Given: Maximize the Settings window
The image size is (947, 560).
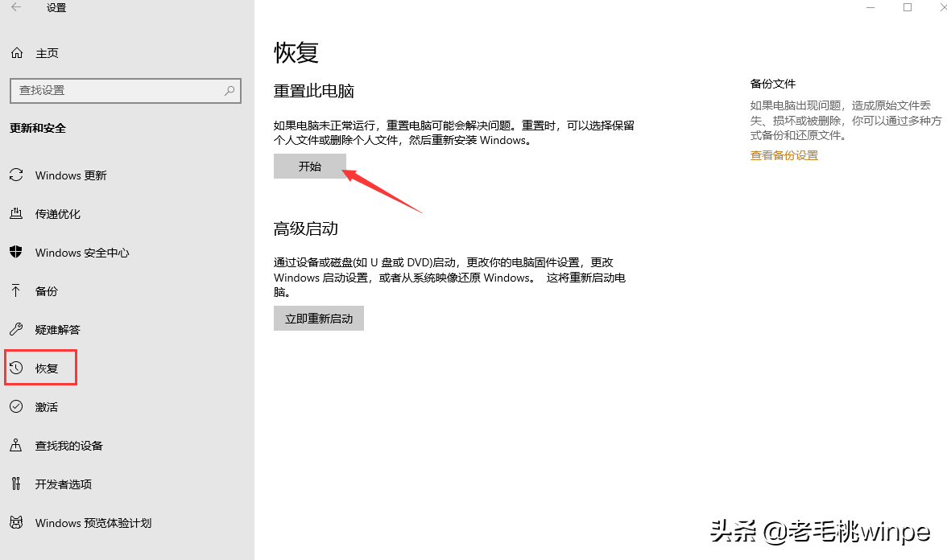Looking at the screenshot, I should tap(907, 7).
